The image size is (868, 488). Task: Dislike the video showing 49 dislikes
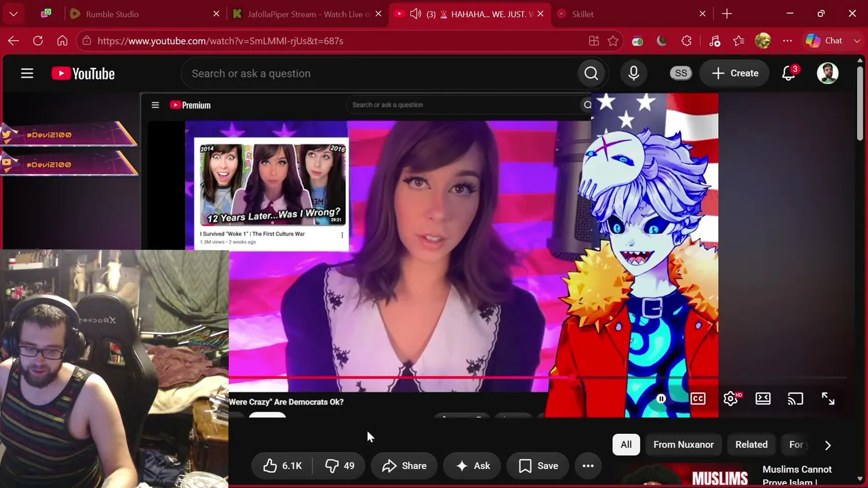click(339, 466)
